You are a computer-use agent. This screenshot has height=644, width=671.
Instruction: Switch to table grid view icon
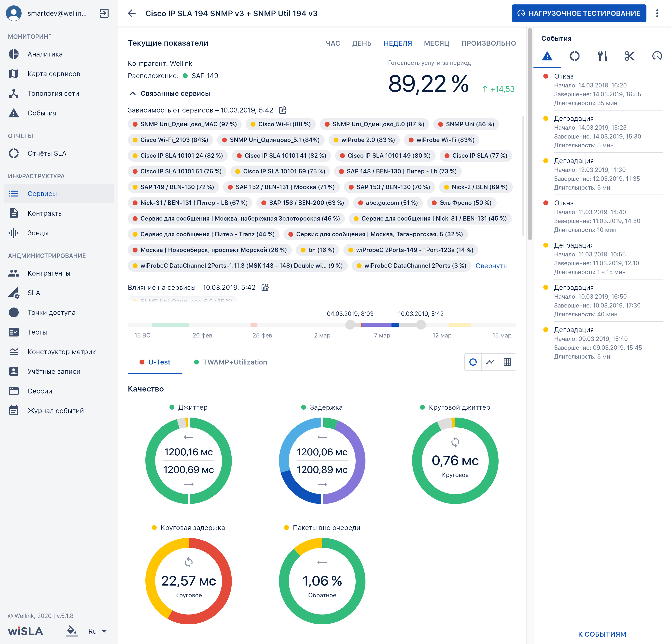(507, 362)
